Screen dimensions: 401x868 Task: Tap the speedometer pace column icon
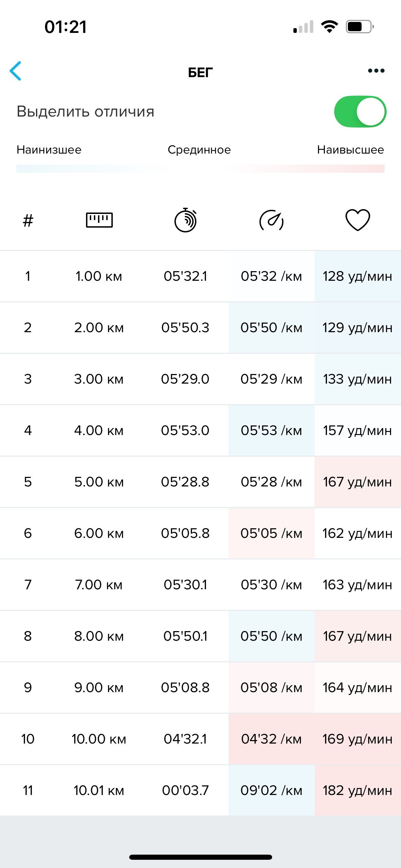click(271, 220)
